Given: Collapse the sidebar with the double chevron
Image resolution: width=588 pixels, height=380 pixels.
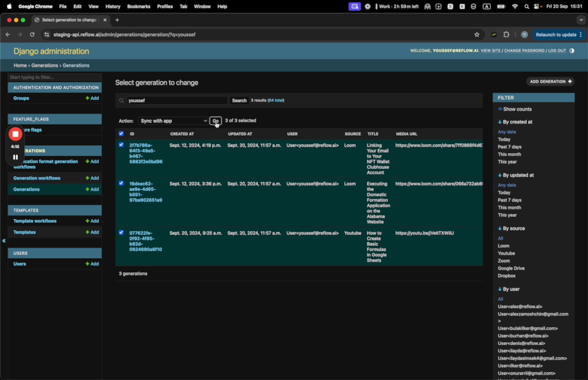Looking at the screenshot, I should (x=4, y=241).
